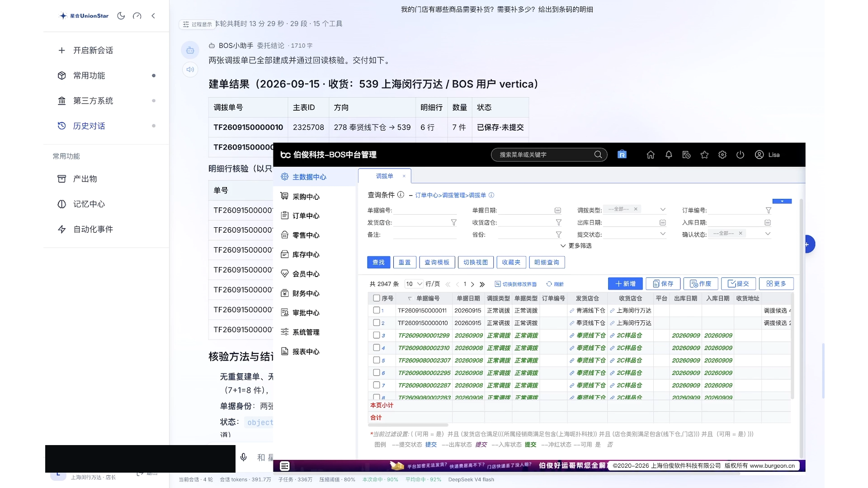Click the home icon in BOS header
Image resolution: width=868 pixels, height=488 pixels.
651,155
